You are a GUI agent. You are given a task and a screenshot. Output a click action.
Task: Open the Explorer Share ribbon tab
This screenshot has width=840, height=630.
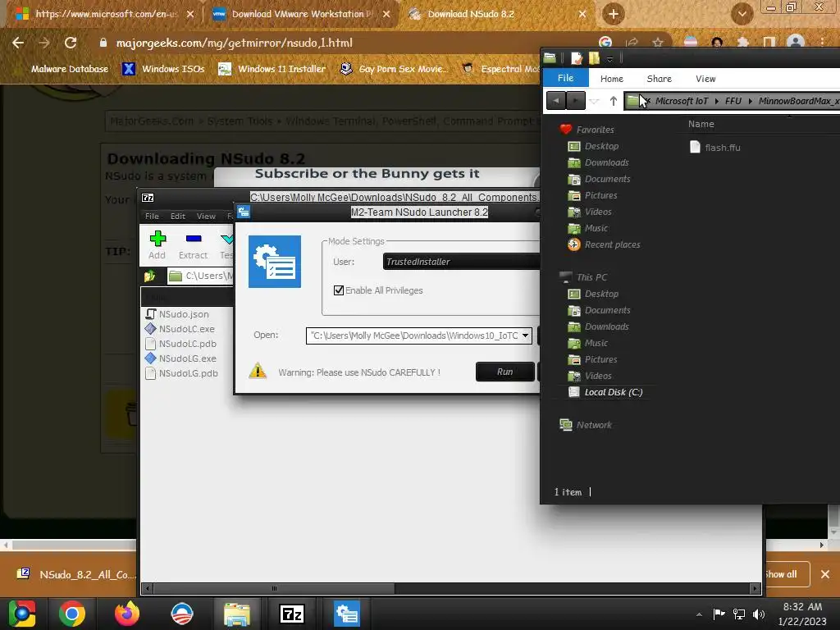tap(659, 79)
